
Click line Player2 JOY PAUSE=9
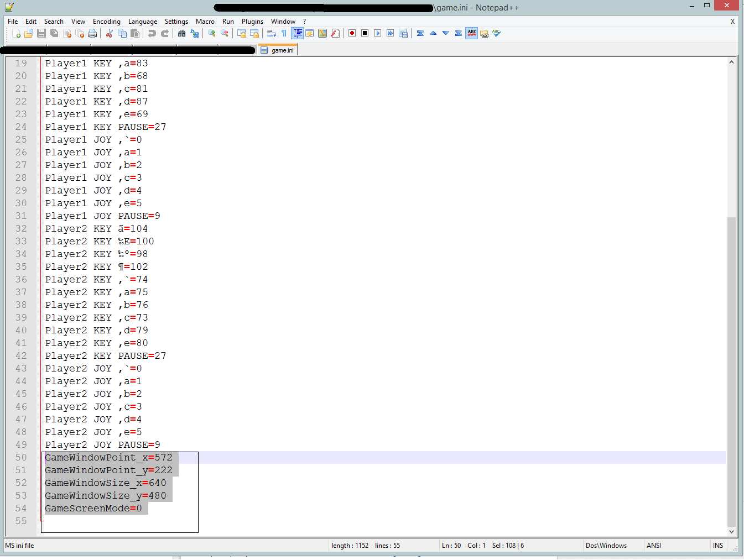(x=103, y=445)
